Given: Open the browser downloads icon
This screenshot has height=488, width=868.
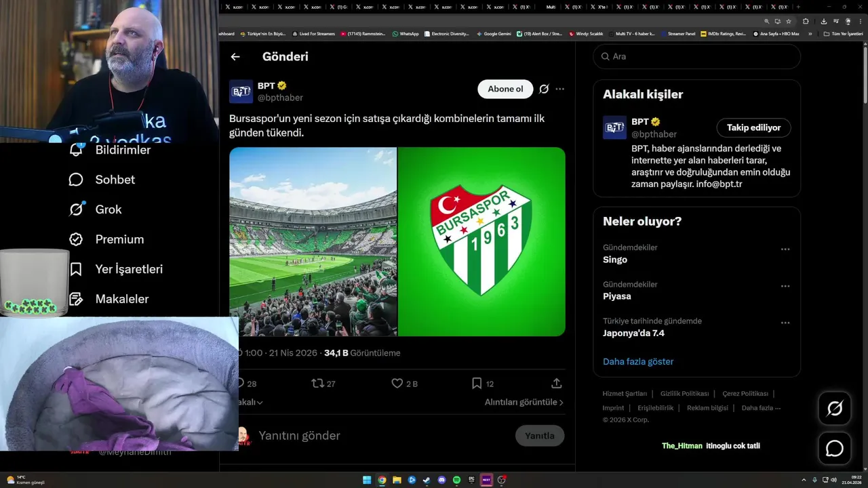Looking at the screenshot, I should coord(823,21).
